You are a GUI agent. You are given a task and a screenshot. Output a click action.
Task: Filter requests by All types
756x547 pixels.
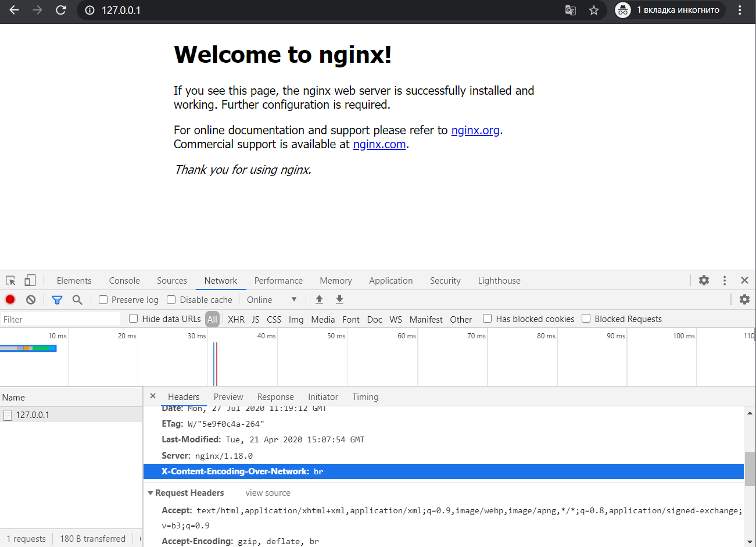213,319
